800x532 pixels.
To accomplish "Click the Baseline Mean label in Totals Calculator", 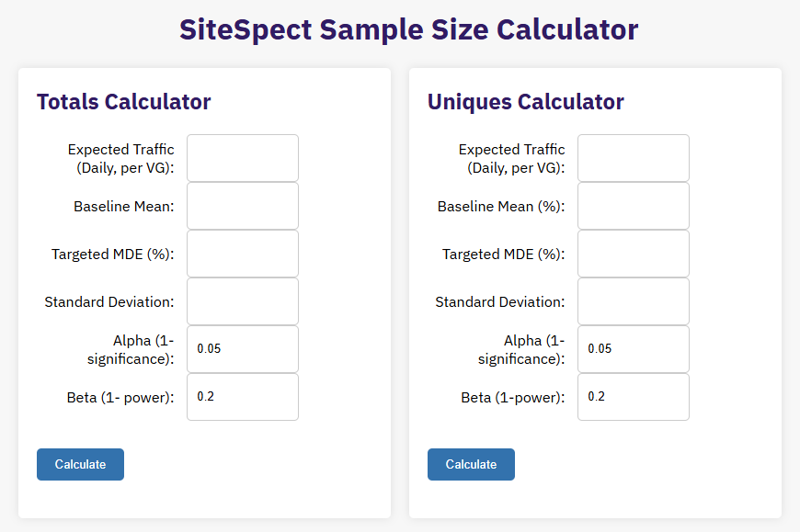I will pos(123,206).
